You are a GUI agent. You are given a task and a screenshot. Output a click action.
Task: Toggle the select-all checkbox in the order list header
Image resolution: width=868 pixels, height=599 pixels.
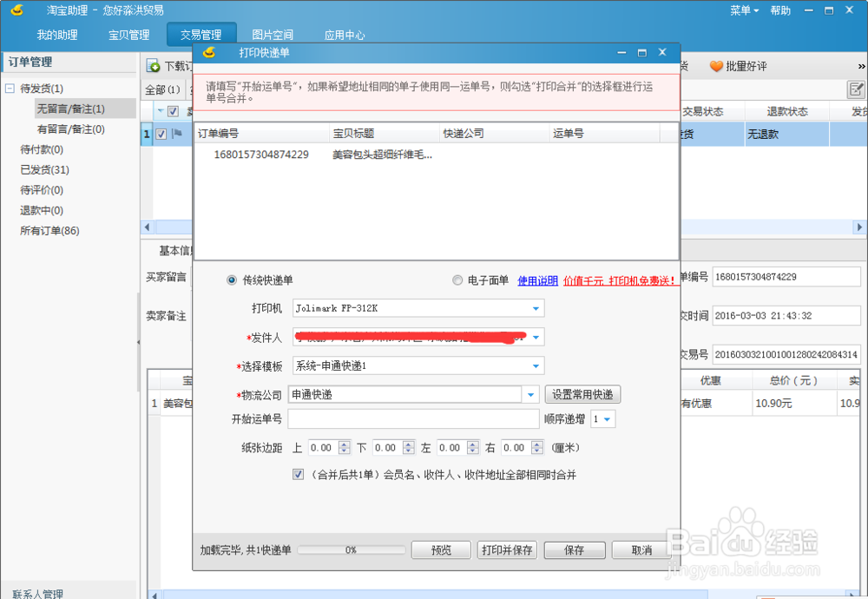coord(174,111)
